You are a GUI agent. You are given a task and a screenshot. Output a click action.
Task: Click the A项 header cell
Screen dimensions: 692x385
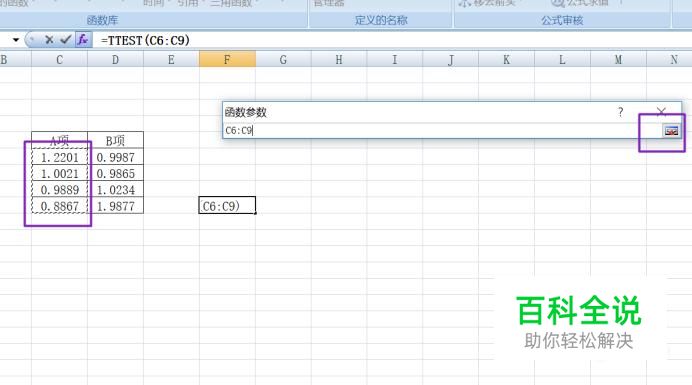[x=60, y=140]
